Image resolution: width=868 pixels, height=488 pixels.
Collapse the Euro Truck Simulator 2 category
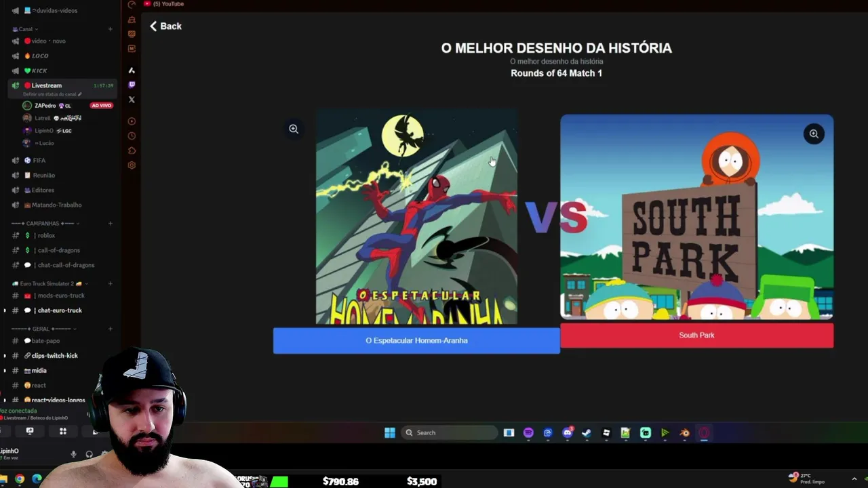pyautogui.click(x=50, y=284)
